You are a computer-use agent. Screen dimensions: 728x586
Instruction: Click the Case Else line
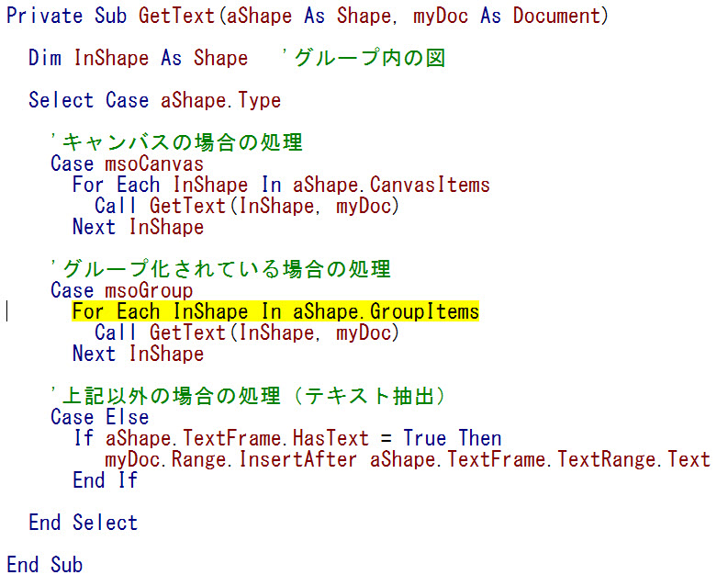(99, 418)
